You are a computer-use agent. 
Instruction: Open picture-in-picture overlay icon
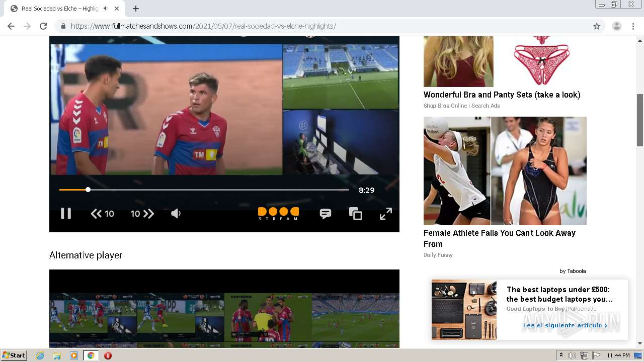(x=356, y=214)
